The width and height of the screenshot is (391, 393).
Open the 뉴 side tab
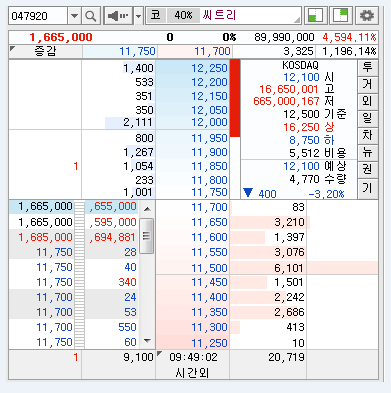(367, 152)
